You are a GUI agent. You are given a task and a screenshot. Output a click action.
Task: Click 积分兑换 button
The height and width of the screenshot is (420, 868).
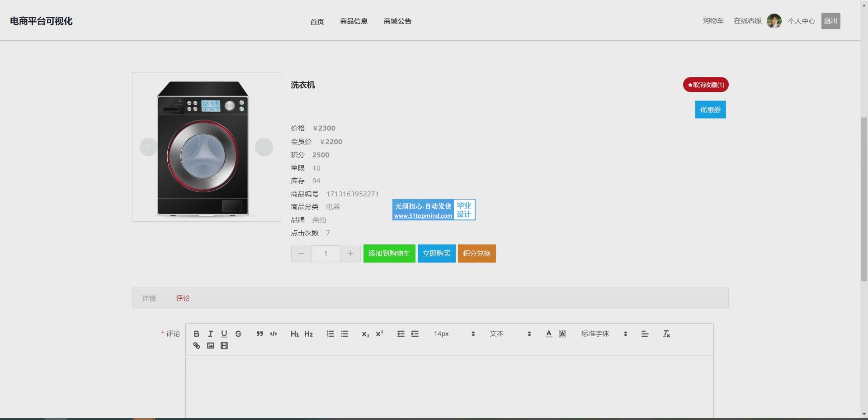[477, 253]
